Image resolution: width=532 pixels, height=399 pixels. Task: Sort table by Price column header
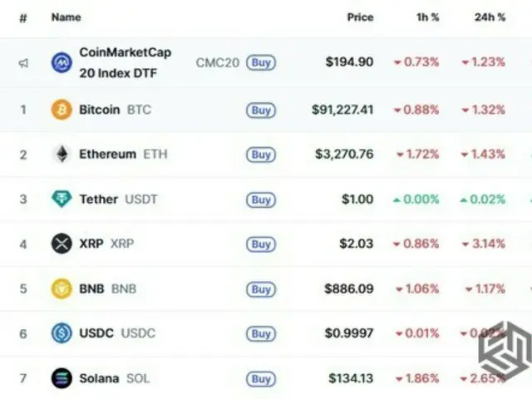click(360, 17)
